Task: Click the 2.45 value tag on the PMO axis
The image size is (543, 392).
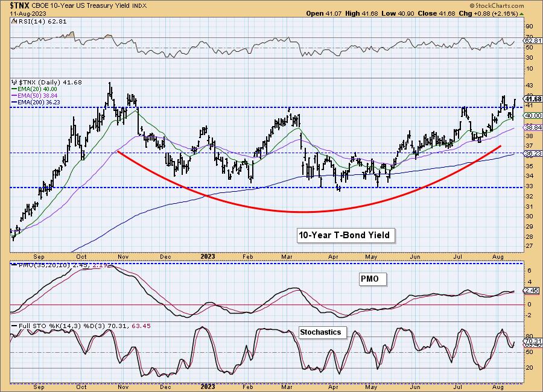Action: coord(532,291)
